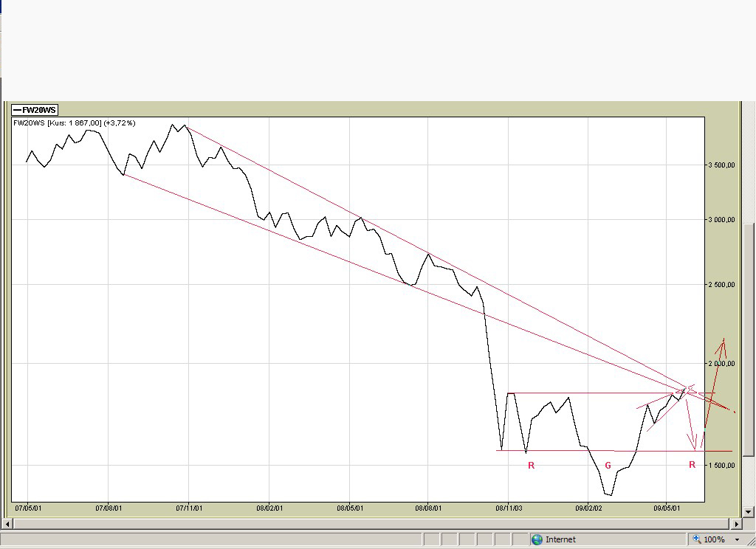The image size is (756, 549).
Task: Click the 09/05/01 date axis label
Action: (667, 508)
